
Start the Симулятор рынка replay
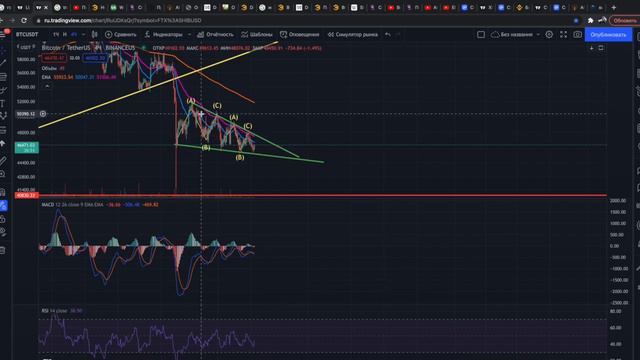[x=353, y=35]
